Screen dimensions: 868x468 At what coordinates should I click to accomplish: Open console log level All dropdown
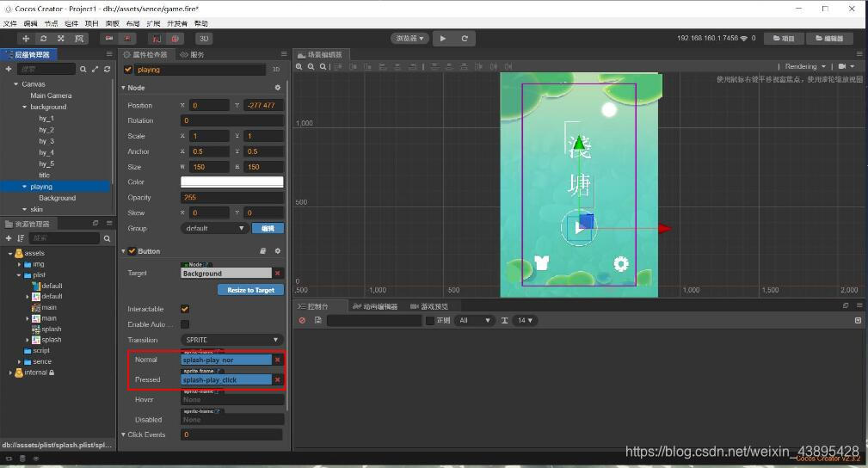coord(474,320)
